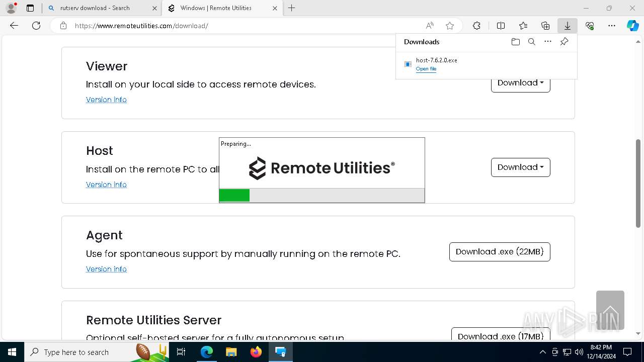Close the Remote Utilities tab

[275, 8]
